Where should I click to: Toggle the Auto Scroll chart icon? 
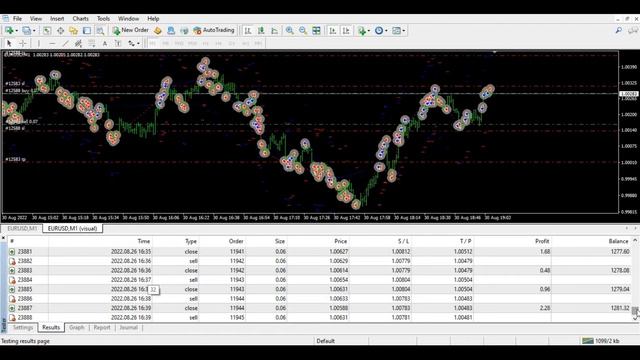[x=333, y=31]
